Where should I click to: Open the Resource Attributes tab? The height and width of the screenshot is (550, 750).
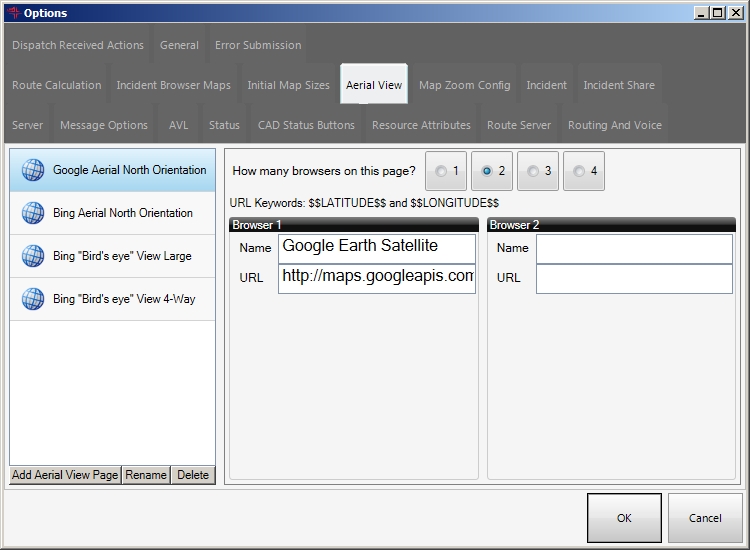point(421,125)
